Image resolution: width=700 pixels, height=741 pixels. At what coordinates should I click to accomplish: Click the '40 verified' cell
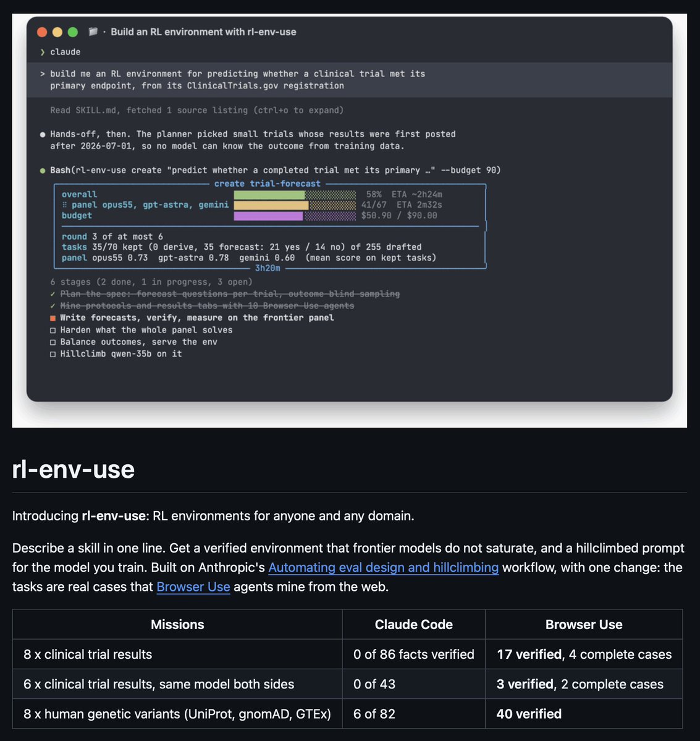coord(584,714)
